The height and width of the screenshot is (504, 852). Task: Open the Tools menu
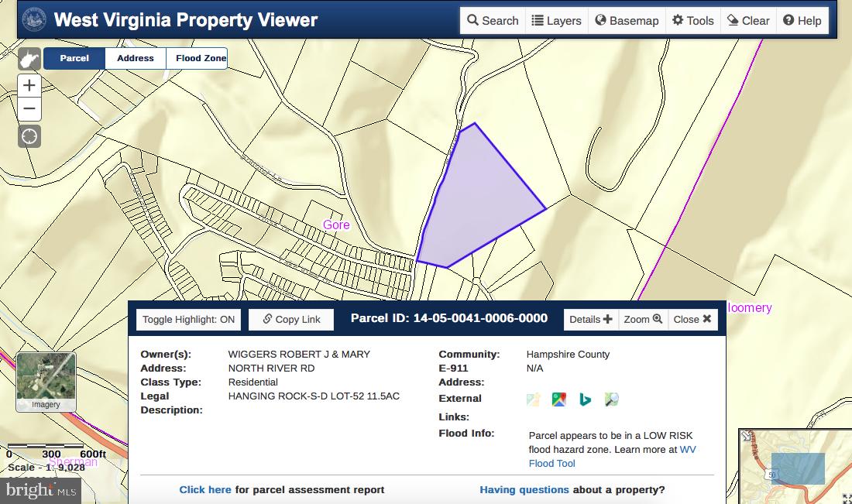[x=692, y=21]
